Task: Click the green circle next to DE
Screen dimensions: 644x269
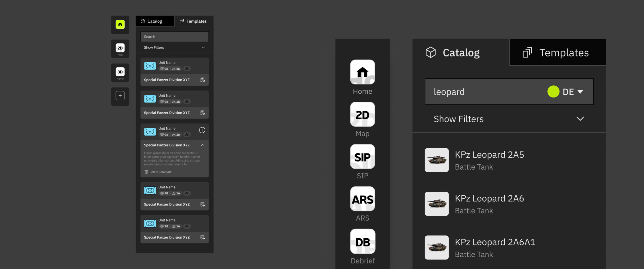Action: 553,92
